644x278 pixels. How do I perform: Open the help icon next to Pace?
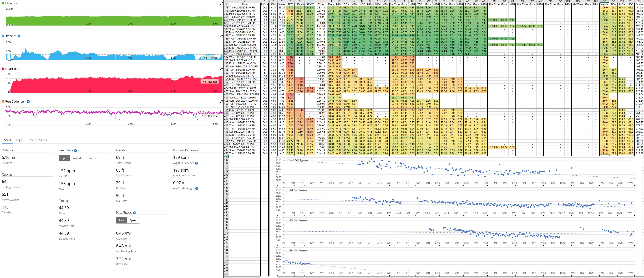pyautogui.click(x=19, y=36)
